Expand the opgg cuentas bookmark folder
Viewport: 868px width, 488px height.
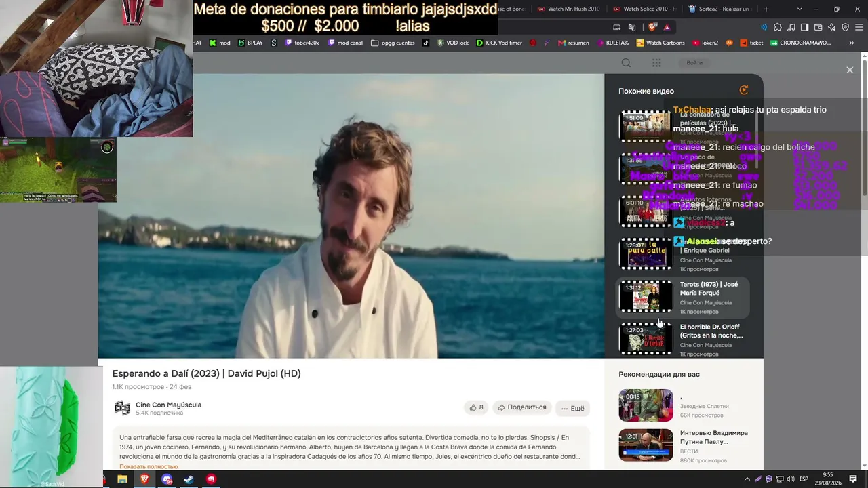393,43
